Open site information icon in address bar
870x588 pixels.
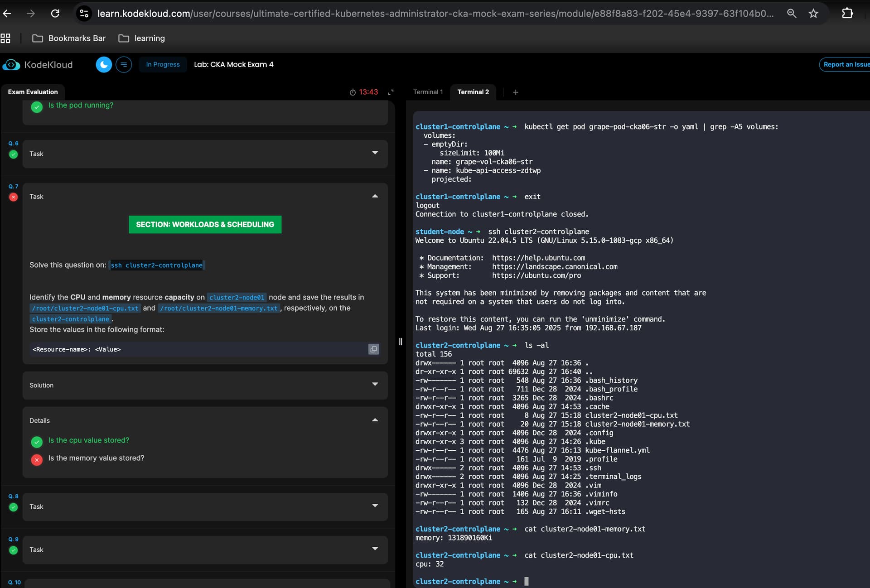pos(84,14)
